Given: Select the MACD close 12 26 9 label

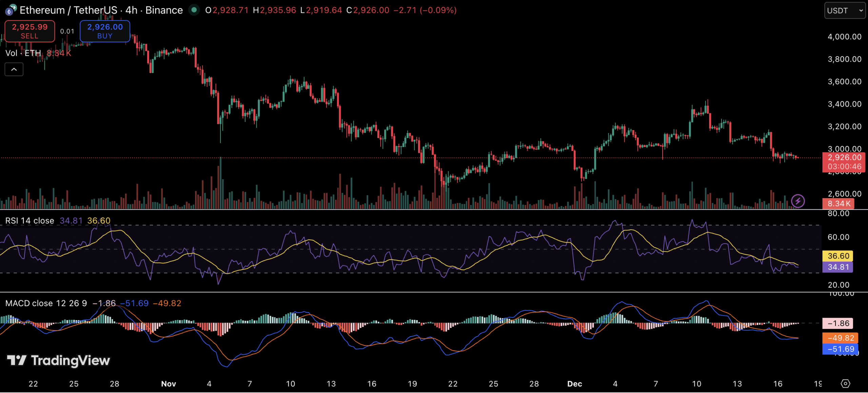Looking at the screenshot, I should click(46, 303).
